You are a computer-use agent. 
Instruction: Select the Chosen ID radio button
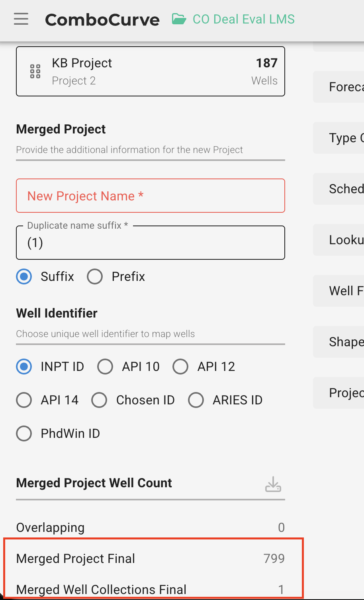tap(100, 400)
